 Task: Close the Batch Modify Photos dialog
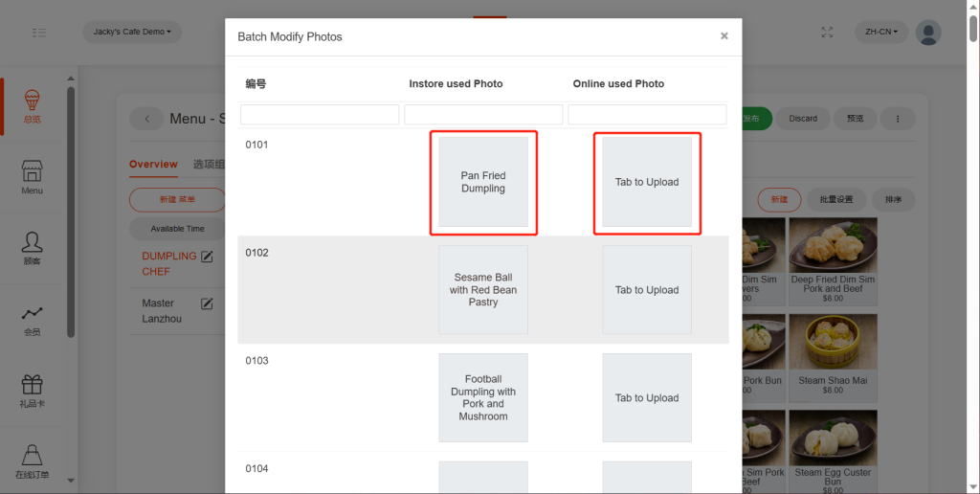pos(724,36)
